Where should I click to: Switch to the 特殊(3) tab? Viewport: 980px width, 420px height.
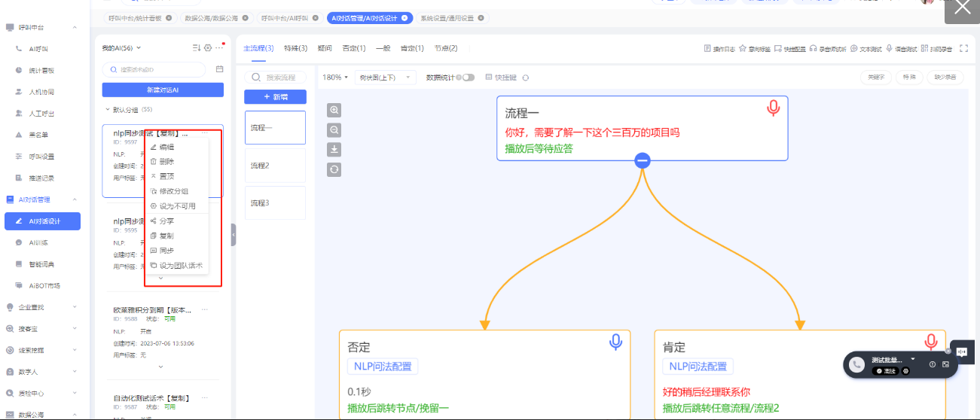click(x=295, y=49)
